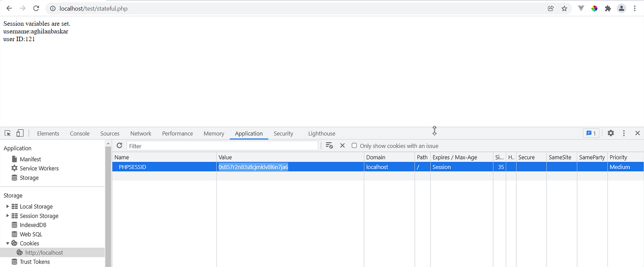Switch to the Lighthouse tab

pos(322,133)
